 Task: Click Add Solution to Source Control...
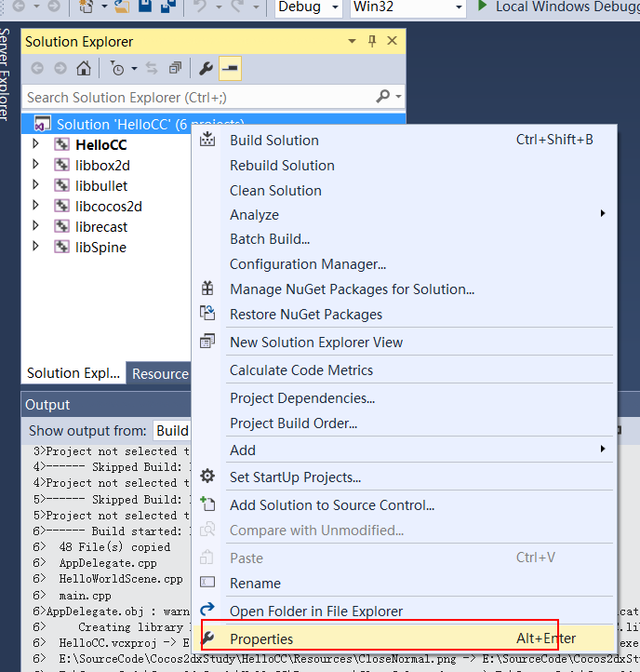(x=405, y=504)
